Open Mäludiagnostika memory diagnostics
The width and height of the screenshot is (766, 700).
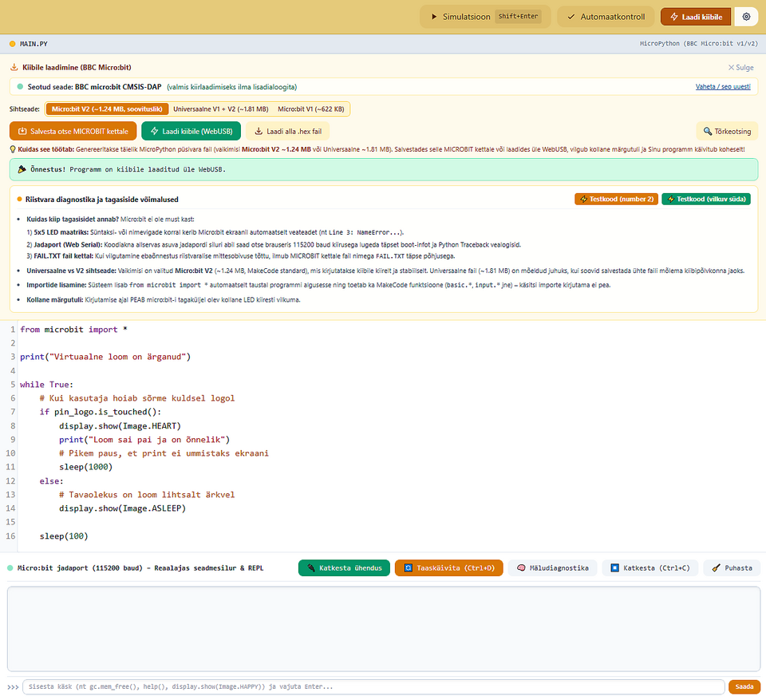(x=552, y=568)
